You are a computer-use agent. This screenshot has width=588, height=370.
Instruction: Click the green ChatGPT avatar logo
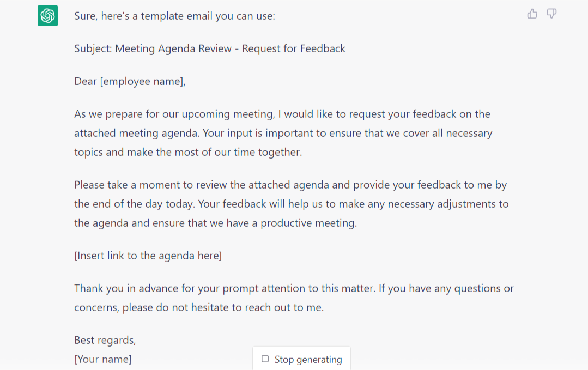(47, 16)
